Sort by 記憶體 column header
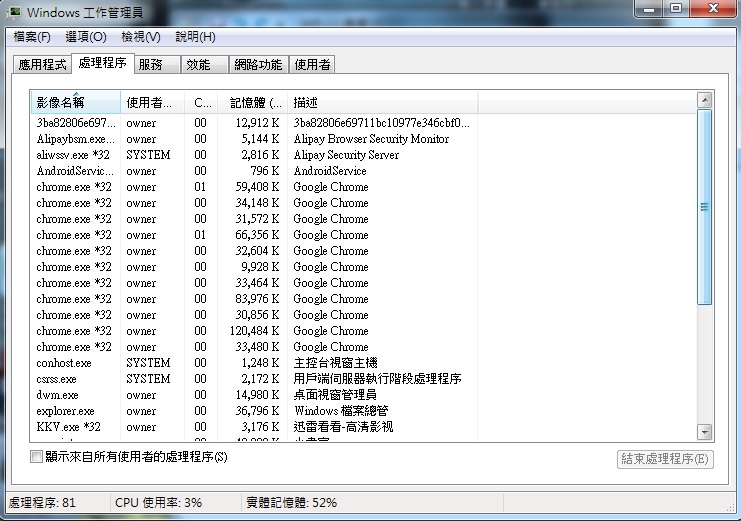The width and height of the screenshot is (741, 521). (255, 103)
